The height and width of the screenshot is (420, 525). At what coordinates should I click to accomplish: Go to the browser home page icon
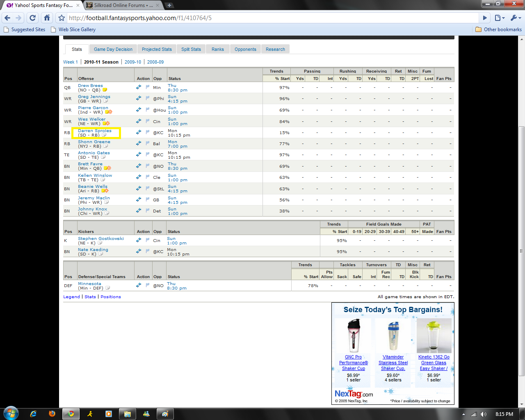[x=47, y=18]
